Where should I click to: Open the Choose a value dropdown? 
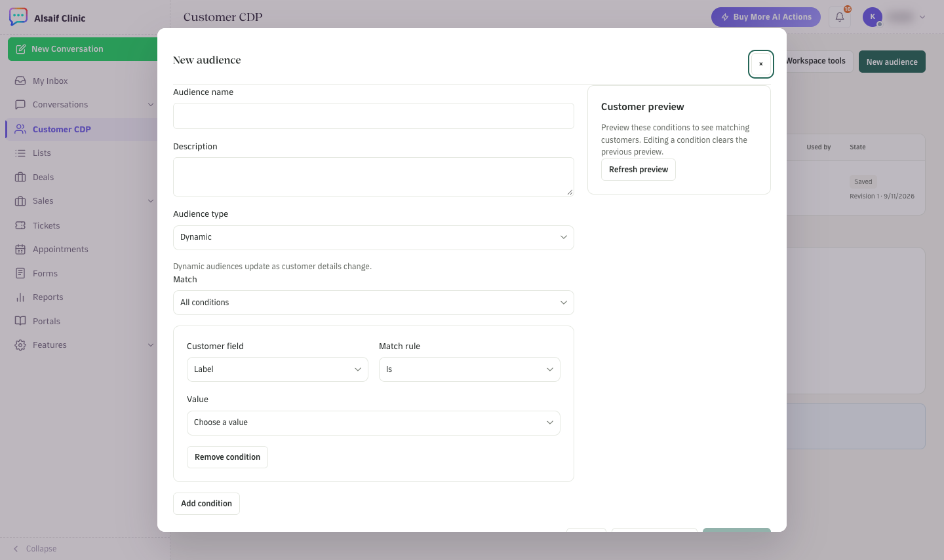click(374, 423)
